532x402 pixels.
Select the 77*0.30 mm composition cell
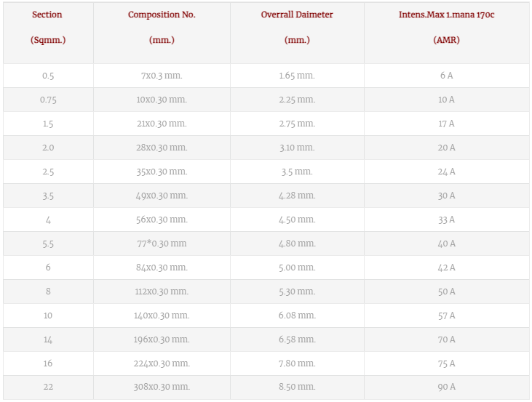point(162,244)
